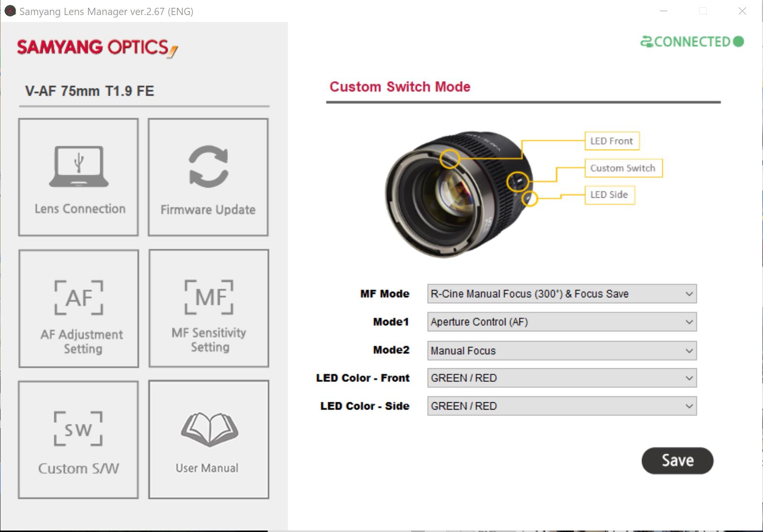Open the User Manual book icon
The width and height of the screenshot is (763, 532).
[209, 429]
